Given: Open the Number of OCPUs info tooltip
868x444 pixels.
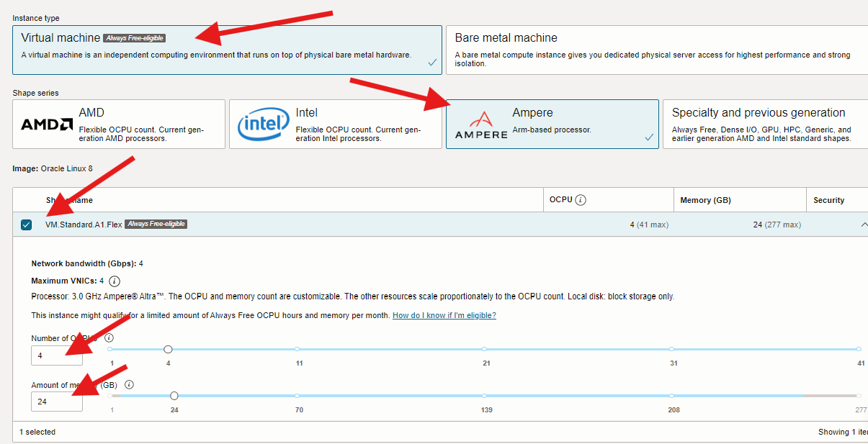Looking at the screenshot, I should point(109,337).
